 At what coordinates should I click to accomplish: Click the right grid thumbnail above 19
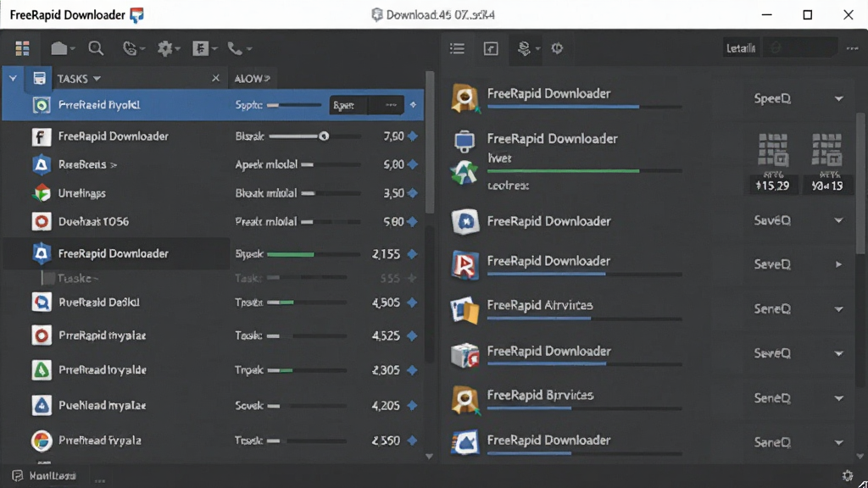pos(827,149)
